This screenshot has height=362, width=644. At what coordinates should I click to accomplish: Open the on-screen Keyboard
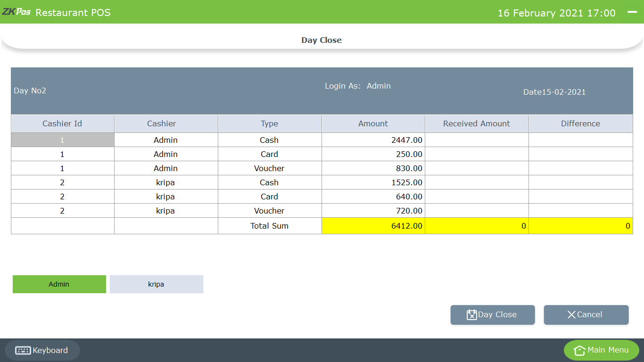tap(42, 350)
